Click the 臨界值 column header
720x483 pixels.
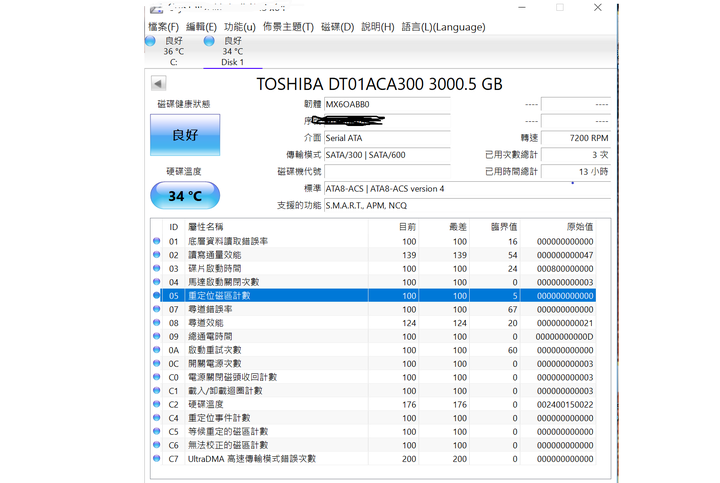click(495, 227)
